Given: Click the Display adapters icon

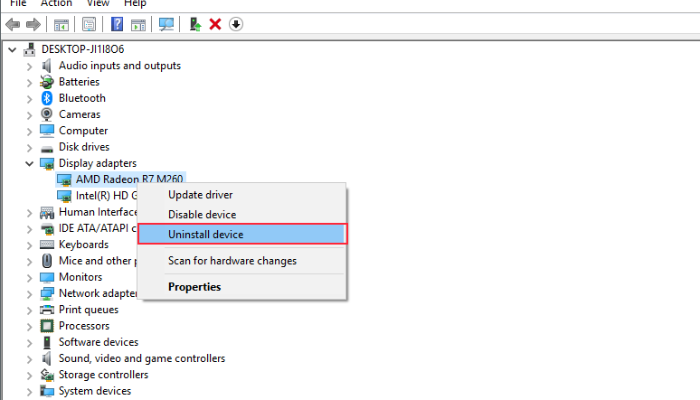Looking at the screenshot, I should (47, 163).
